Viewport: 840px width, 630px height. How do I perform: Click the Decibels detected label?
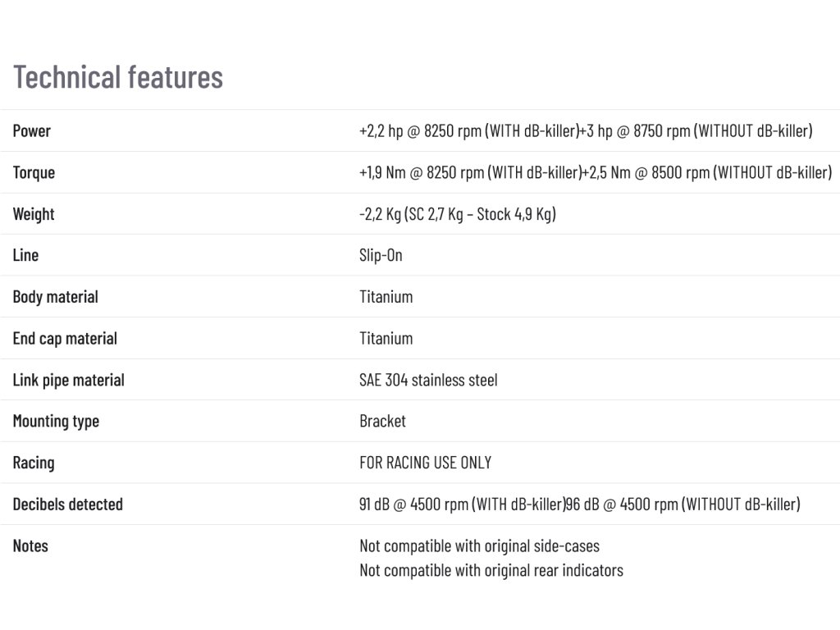tap(68, 504)
